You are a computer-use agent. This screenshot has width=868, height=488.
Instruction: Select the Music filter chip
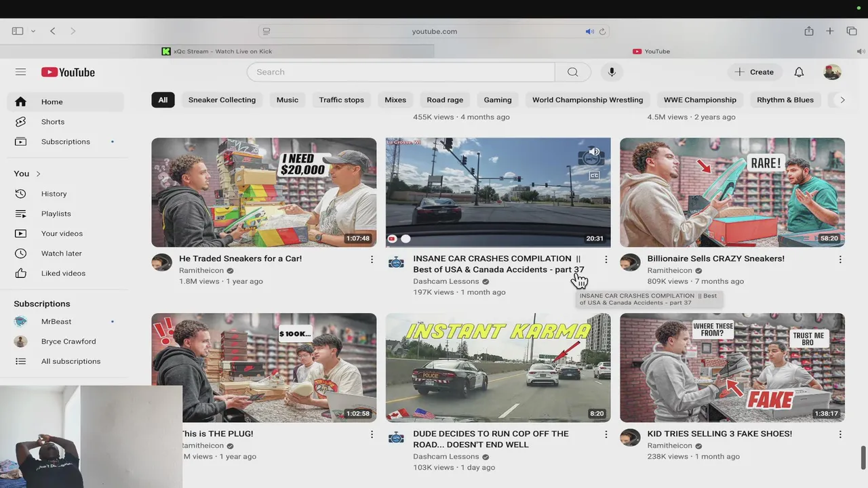288,100
